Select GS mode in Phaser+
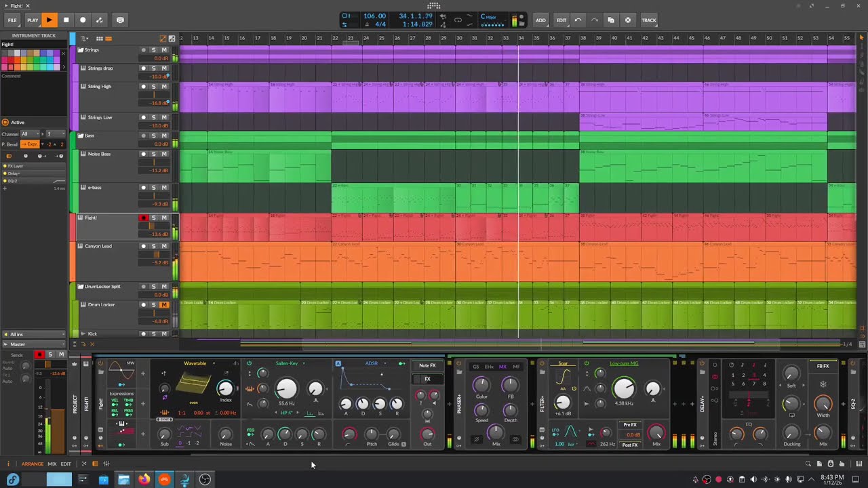 coord(475,367)
